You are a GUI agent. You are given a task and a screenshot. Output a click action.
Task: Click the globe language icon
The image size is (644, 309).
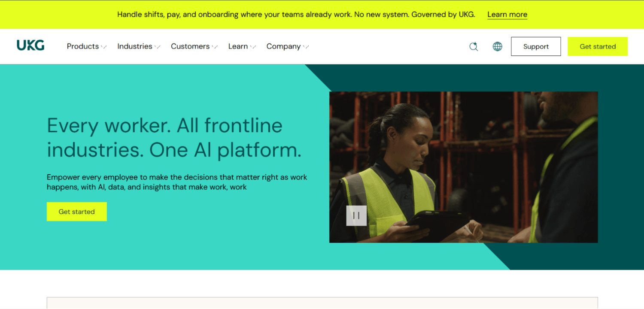[x=498, y=46]
